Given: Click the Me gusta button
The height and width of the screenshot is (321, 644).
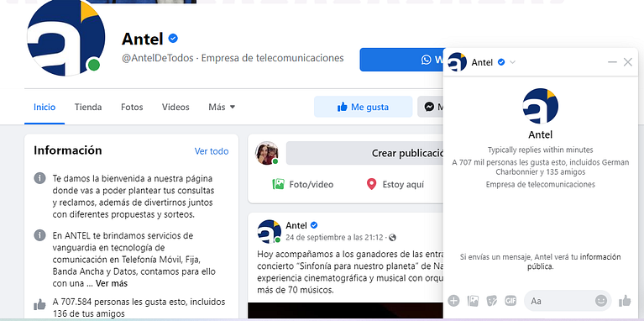Looking at the screenshot, I should 363,108.
